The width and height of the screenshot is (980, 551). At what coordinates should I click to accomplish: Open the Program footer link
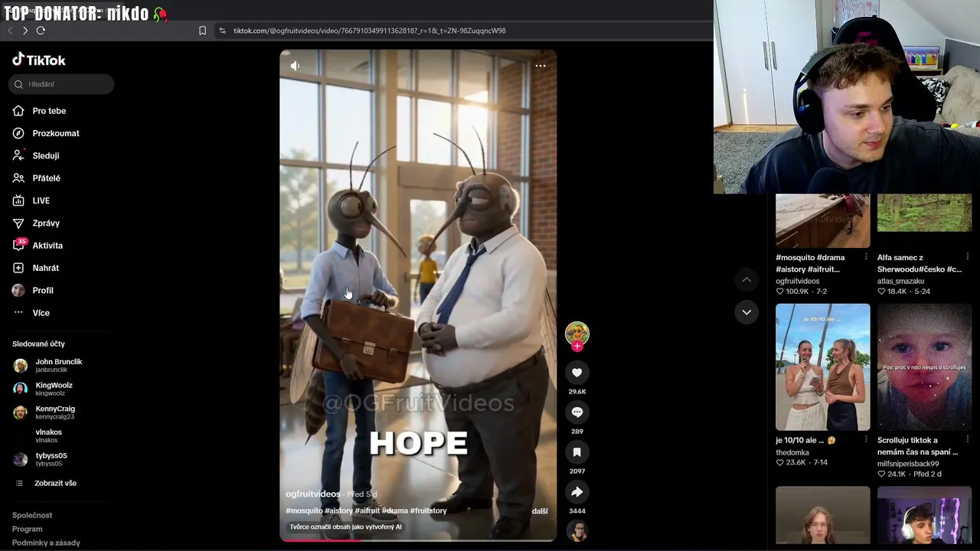coord(28,529)
